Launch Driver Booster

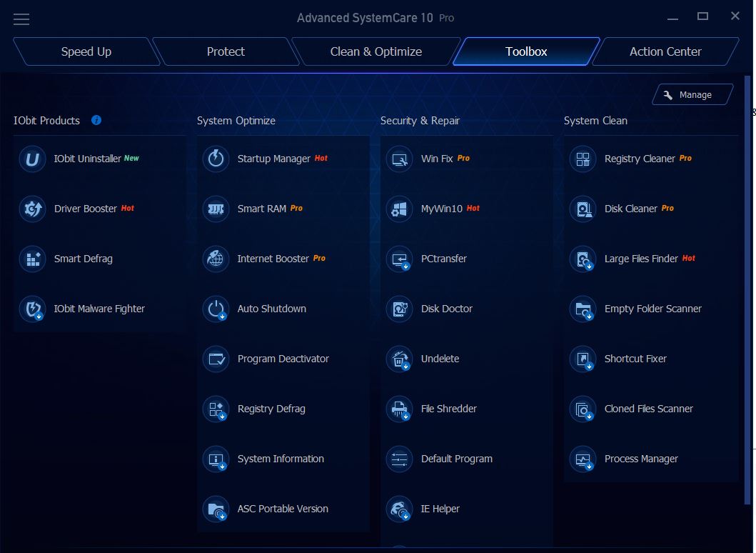[85, 209]
